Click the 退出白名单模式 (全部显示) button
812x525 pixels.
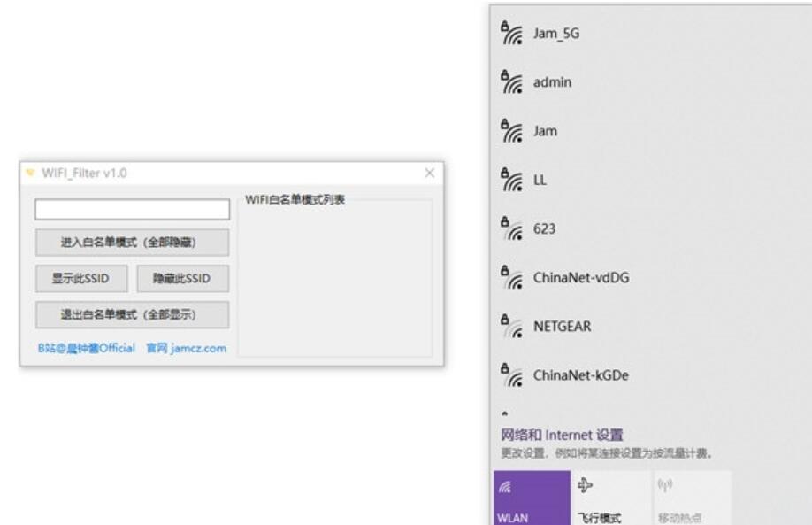(132, 314)
